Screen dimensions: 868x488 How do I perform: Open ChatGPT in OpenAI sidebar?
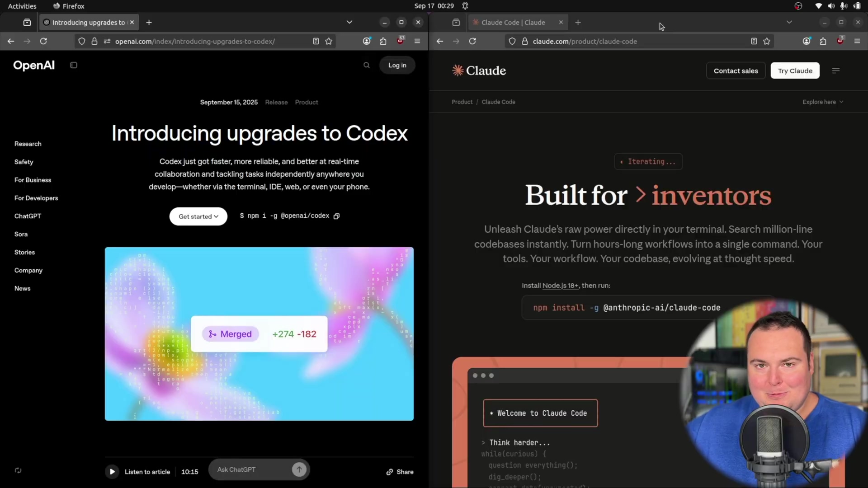(x=28, y=216)
